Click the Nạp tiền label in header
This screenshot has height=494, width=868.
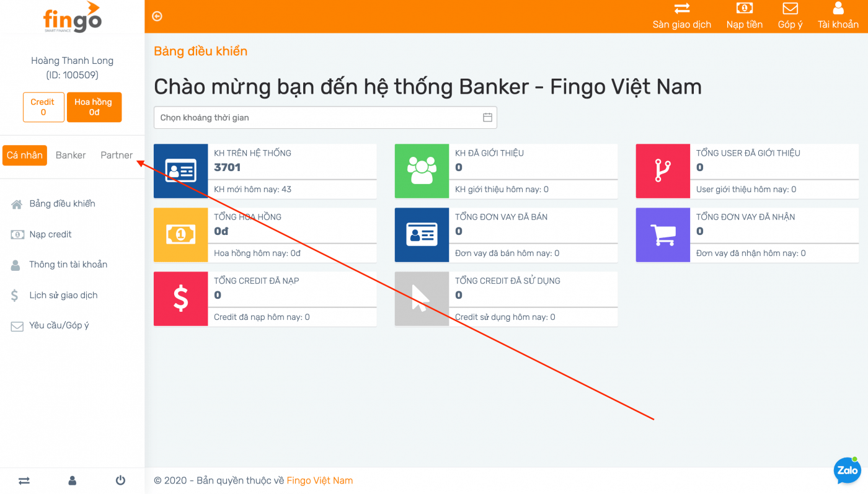[745, 24]
